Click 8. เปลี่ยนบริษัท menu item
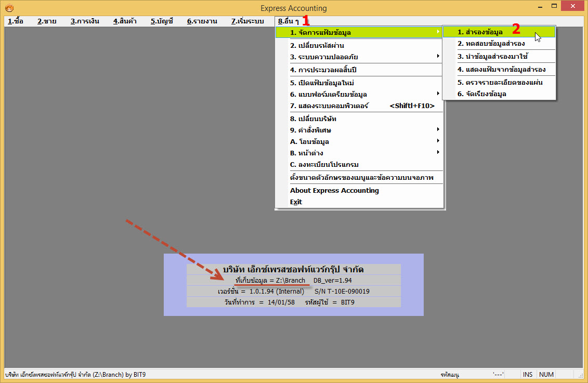The image size is (588, 383). [313, 119]
